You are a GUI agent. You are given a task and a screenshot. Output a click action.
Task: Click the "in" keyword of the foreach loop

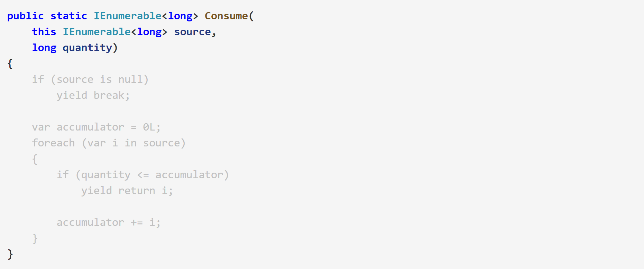coord(130,143)
